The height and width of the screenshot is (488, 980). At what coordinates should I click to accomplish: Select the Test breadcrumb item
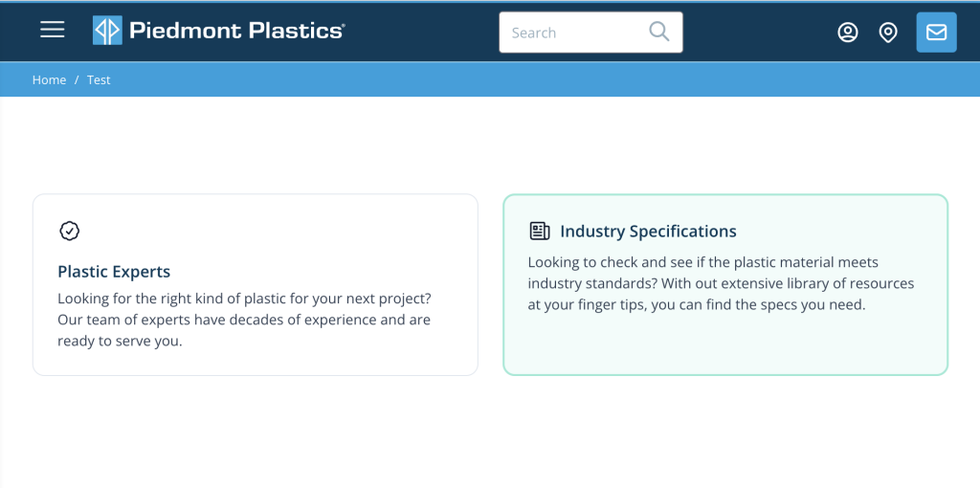pyautogui.click(x=99, y=80)
